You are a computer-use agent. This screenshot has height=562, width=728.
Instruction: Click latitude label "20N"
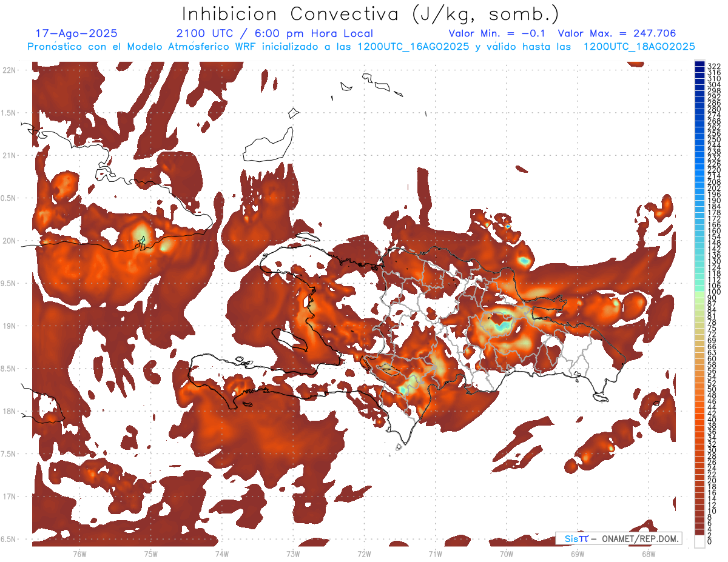click(x=9, y=241)
